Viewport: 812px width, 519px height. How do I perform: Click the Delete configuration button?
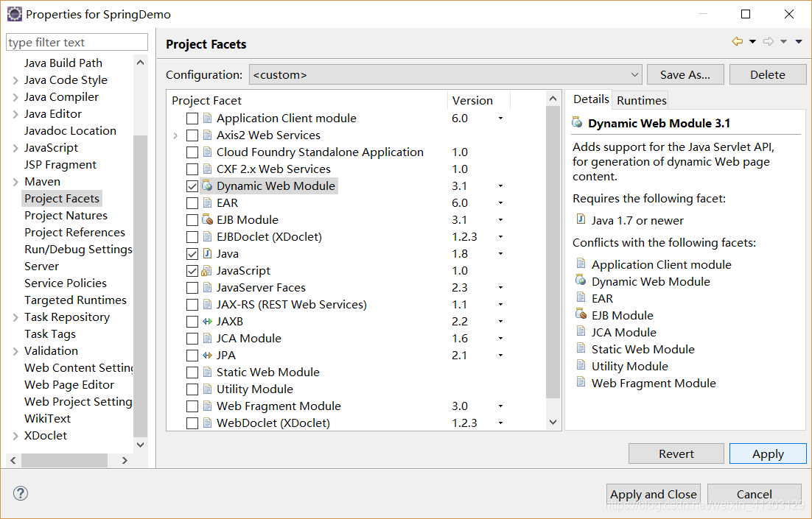coord(768,74)
